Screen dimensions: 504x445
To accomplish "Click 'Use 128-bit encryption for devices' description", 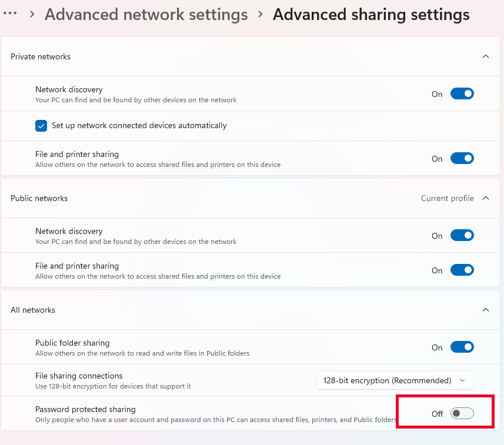I will 113,386.
